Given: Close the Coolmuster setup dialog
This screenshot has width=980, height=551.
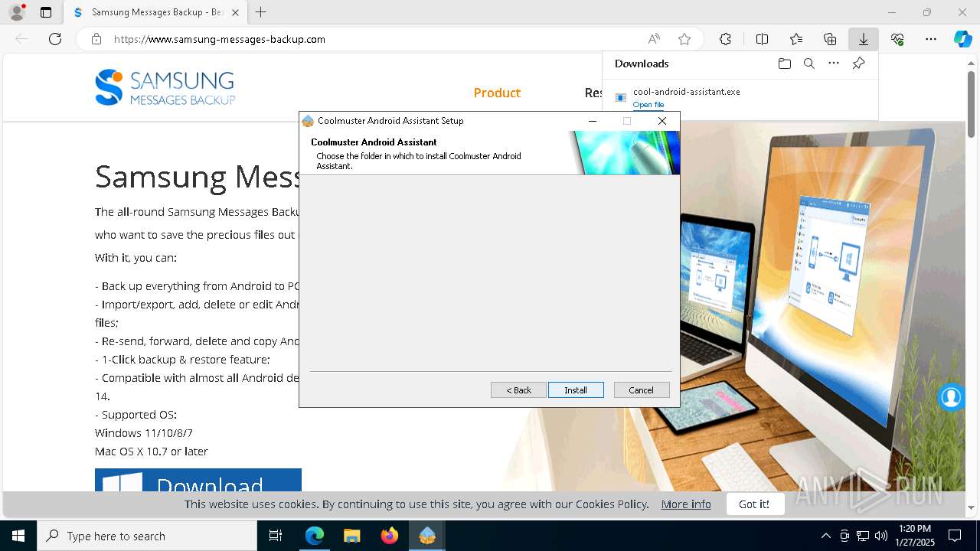Looking at the screenshot, I should [662, 121].
